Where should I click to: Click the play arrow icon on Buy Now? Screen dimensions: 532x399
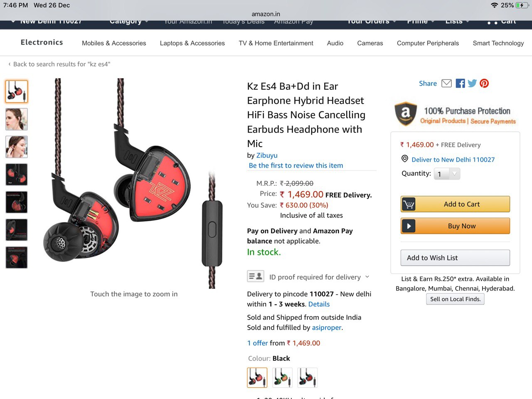coord(409,226)
